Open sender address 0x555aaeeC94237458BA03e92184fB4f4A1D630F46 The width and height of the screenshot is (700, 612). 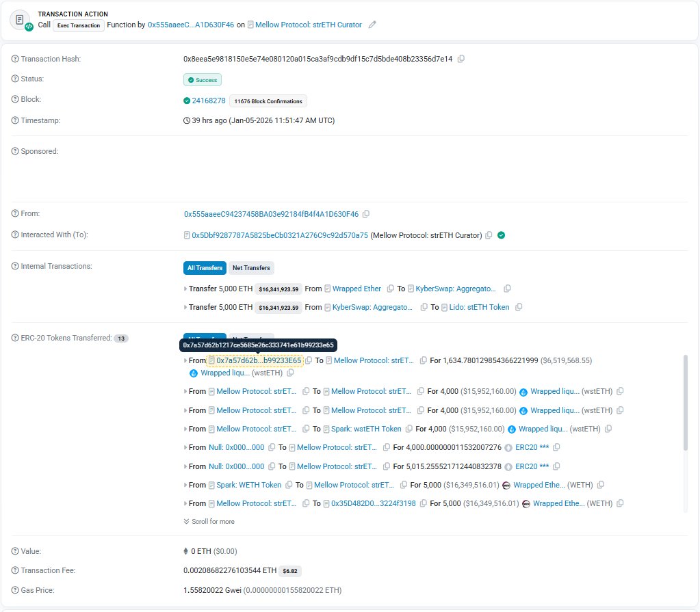pyautogui.click(x=272, y=214)
